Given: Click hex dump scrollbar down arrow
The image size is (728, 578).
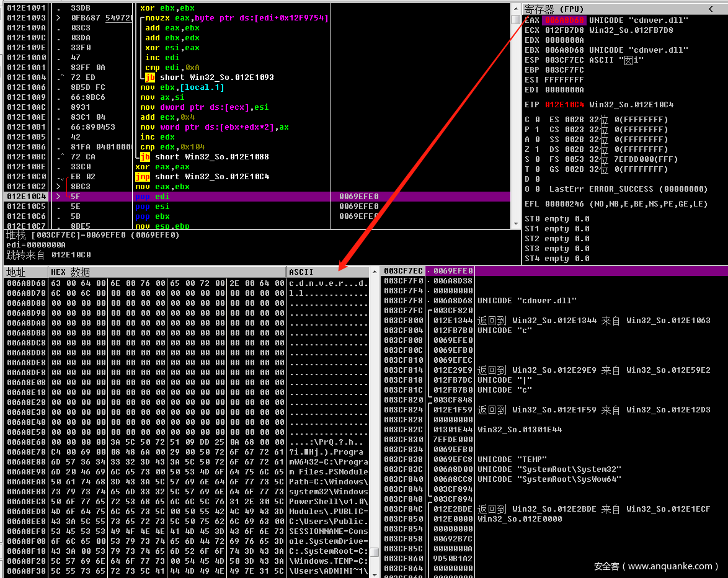Looking at the screenshot, I should 375,574.
